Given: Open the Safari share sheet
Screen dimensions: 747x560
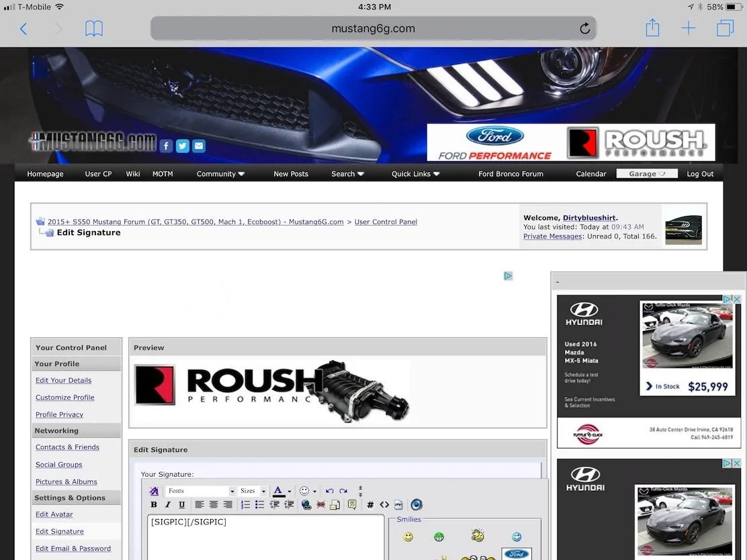Looking at the screenshot, I should (652, 28).
